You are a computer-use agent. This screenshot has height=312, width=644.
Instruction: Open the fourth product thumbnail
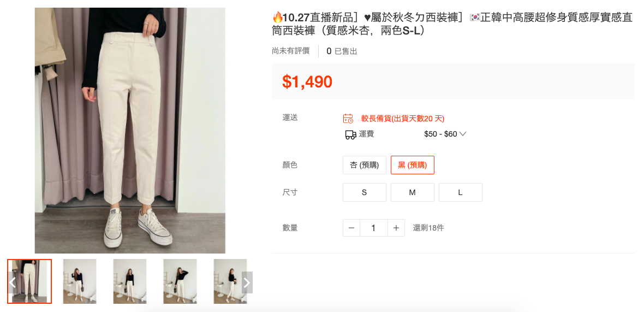pos(180,281)
